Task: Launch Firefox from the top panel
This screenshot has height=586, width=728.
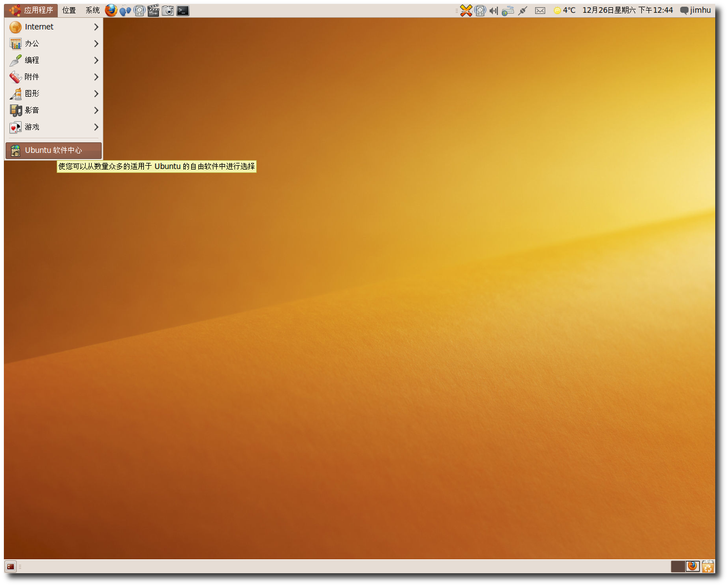Action: click(x=111, y=10)
